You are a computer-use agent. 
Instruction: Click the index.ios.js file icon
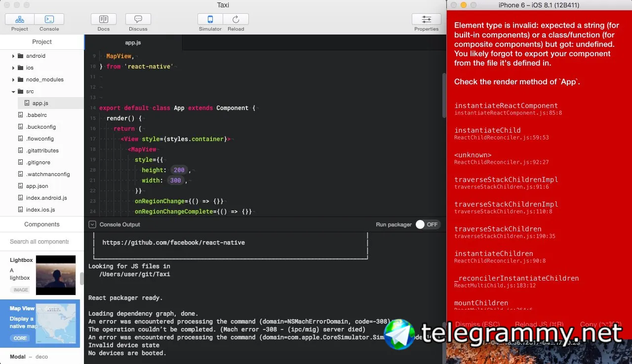coord(21,210)
